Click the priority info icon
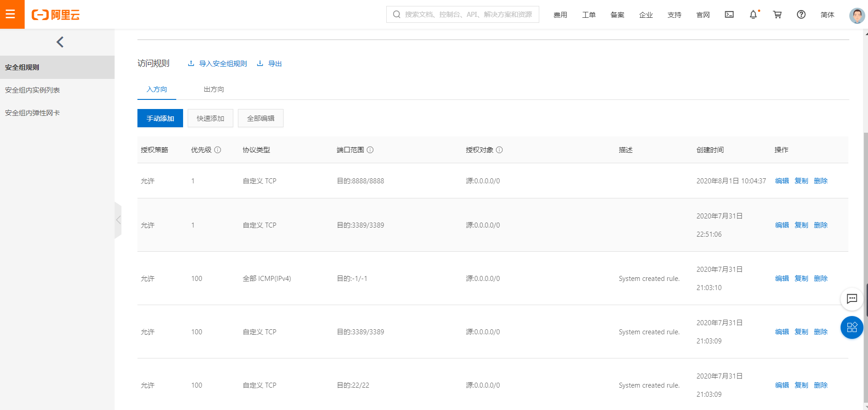Image resolution: width=868 pixels, height=410 pixels. click(218, 150)
